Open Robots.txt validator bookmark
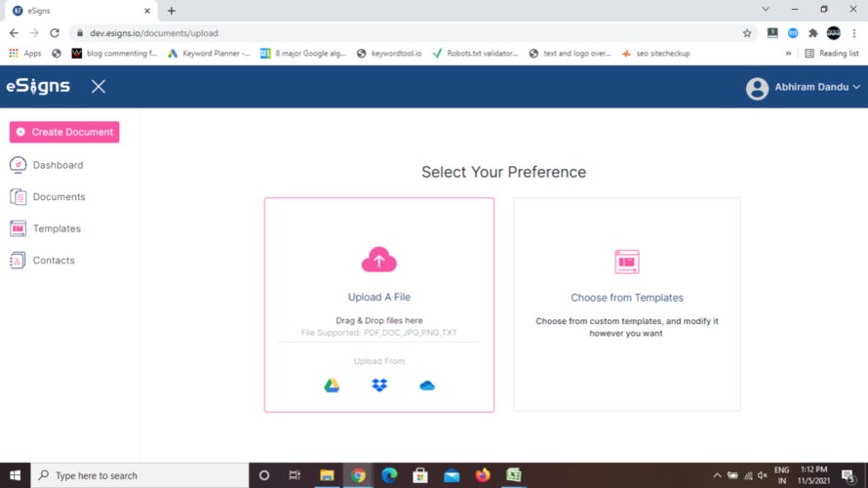 pyautogui.click(x=476, y=53)
